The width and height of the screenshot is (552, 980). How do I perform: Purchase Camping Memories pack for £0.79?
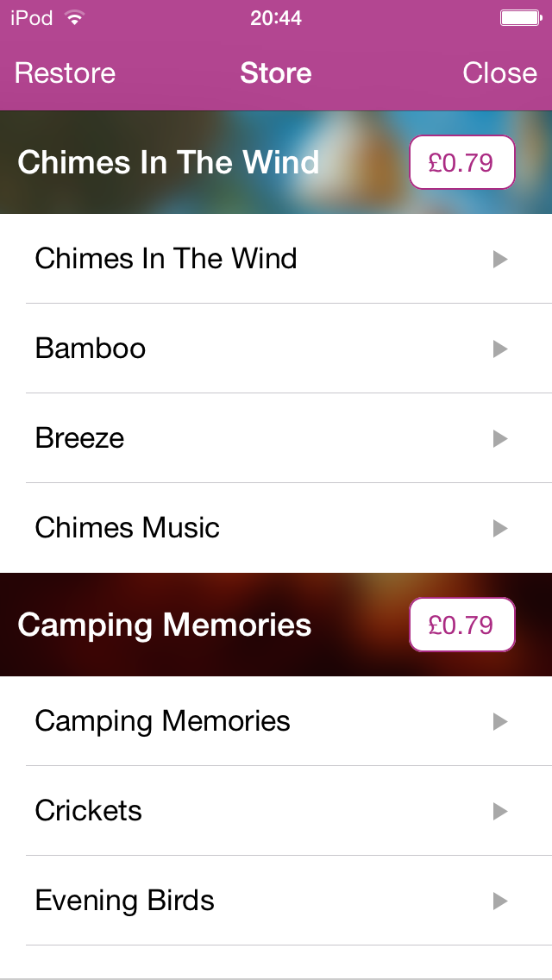click(461, 625)
